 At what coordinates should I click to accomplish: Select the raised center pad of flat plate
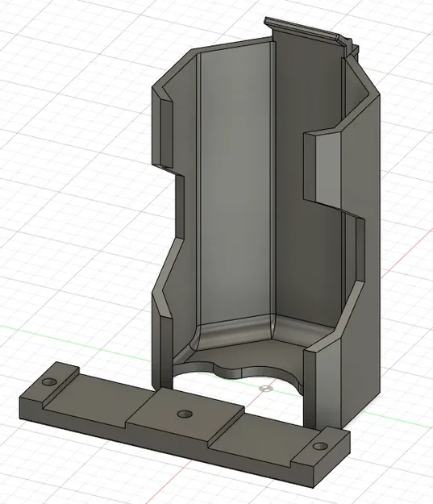point(185,413)
